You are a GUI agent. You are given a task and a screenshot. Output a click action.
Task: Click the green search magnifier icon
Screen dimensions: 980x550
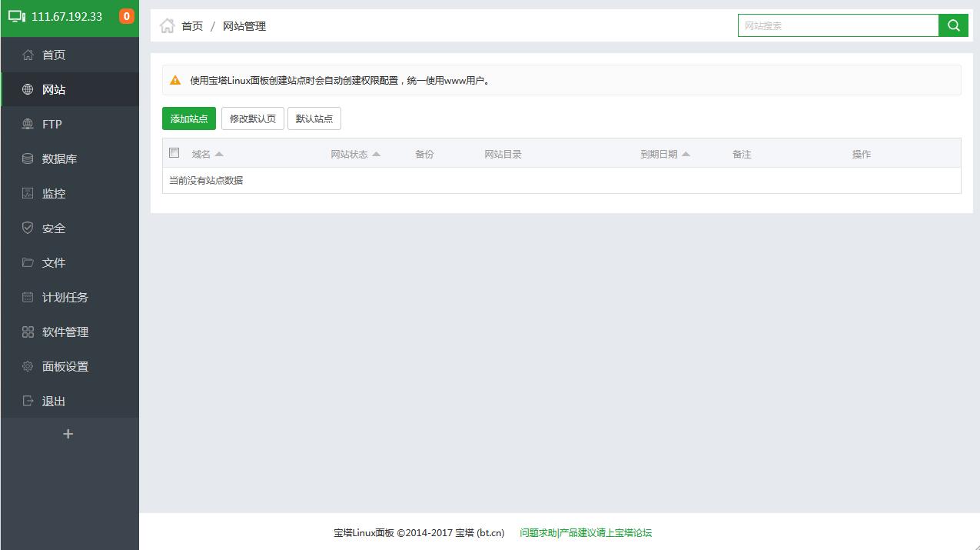953,25
